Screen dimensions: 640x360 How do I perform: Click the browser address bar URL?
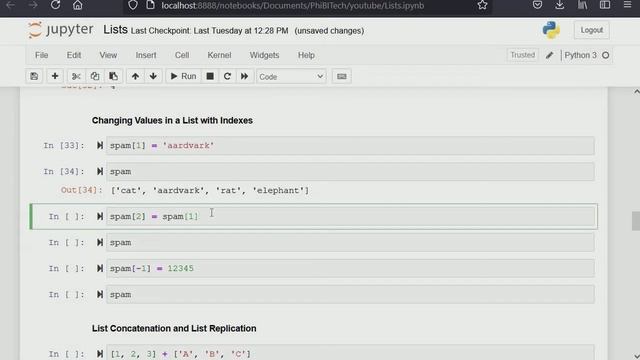(292, 6)
